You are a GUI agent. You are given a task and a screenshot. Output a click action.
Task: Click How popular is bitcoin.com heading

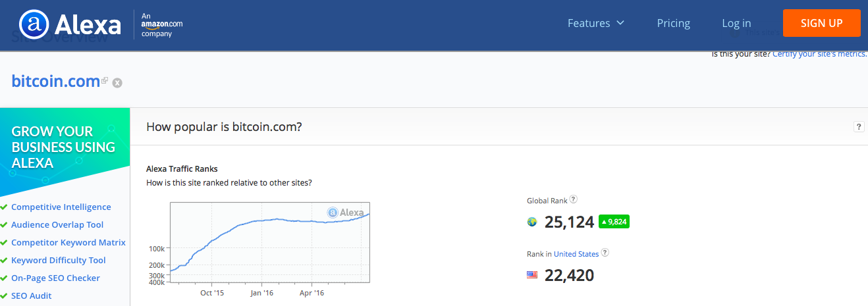tap(224, 126)
